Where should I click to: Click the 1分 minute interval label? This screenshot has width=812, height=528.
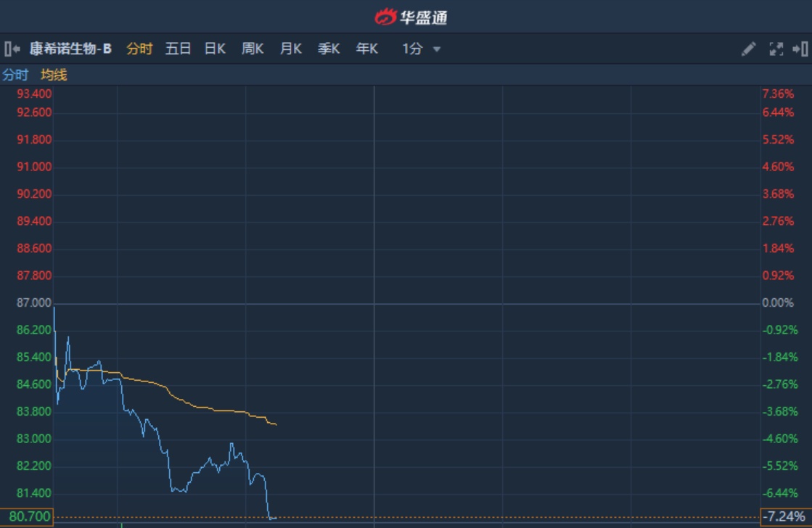pyautogui.click(x=412, y=49)
